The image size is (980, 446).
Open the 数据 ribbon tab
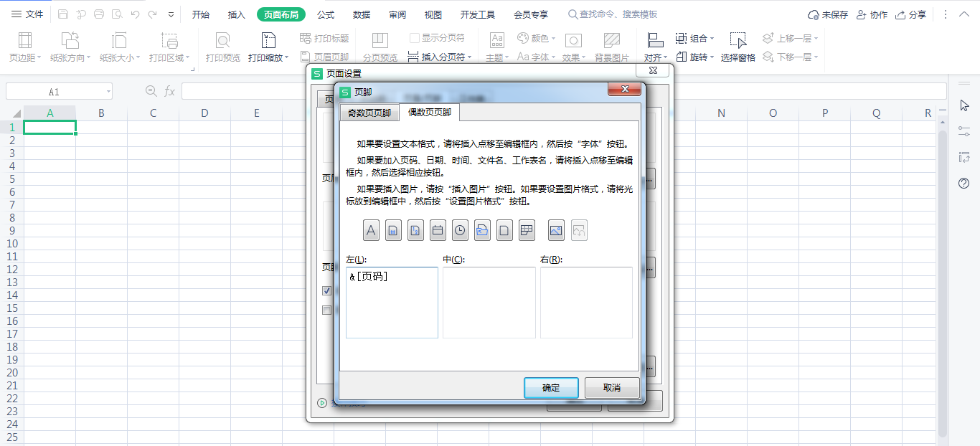362,14
